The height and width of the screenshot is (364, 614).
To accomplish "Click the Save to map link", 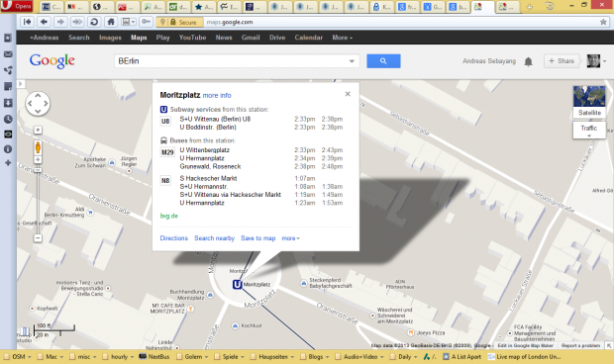I will point(258,238).
